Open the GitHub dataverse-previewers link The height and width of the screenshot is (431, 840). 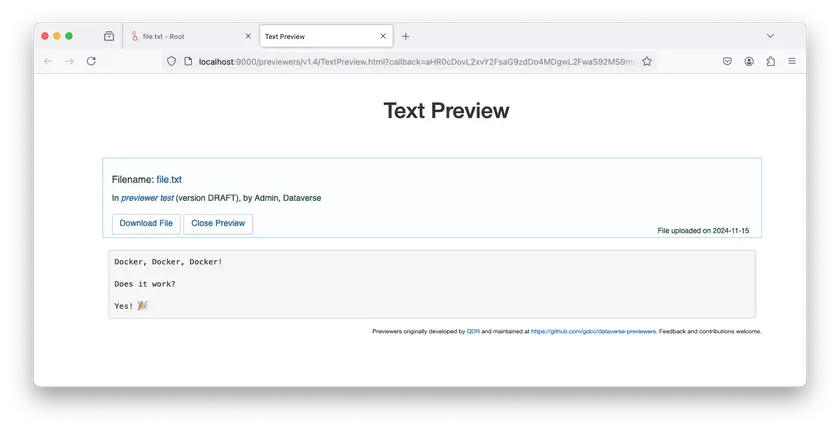(x=593, y=331)
